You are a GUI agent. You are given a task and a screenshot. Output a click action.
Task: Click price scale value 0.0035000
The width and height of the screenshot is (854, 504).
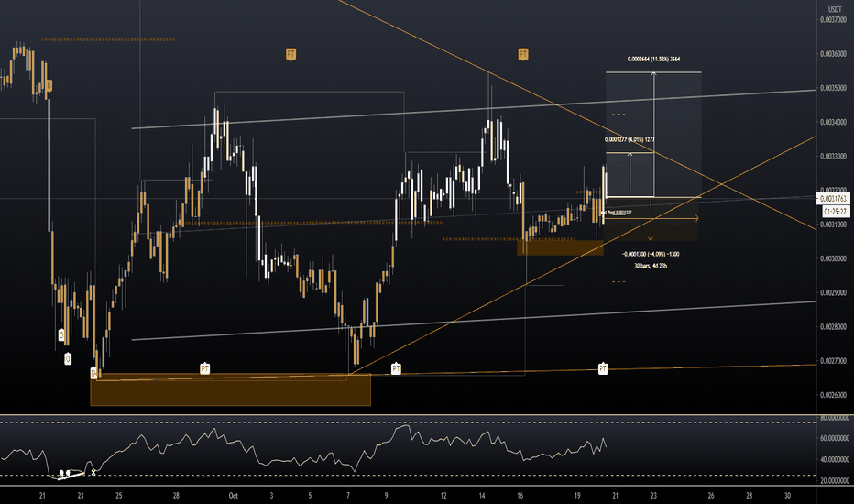pyautogui.click(x=833, y=88)
